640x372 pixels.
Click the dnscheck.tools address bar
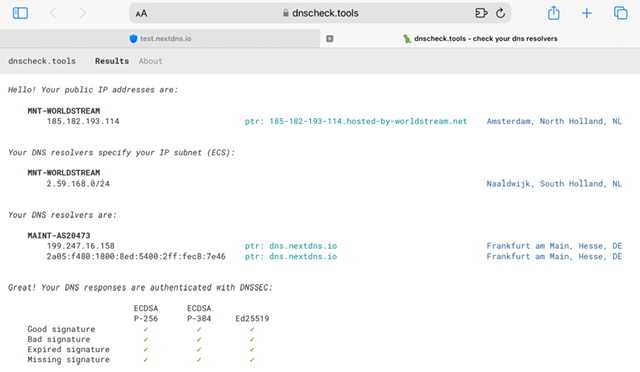[x=320, y=13]
